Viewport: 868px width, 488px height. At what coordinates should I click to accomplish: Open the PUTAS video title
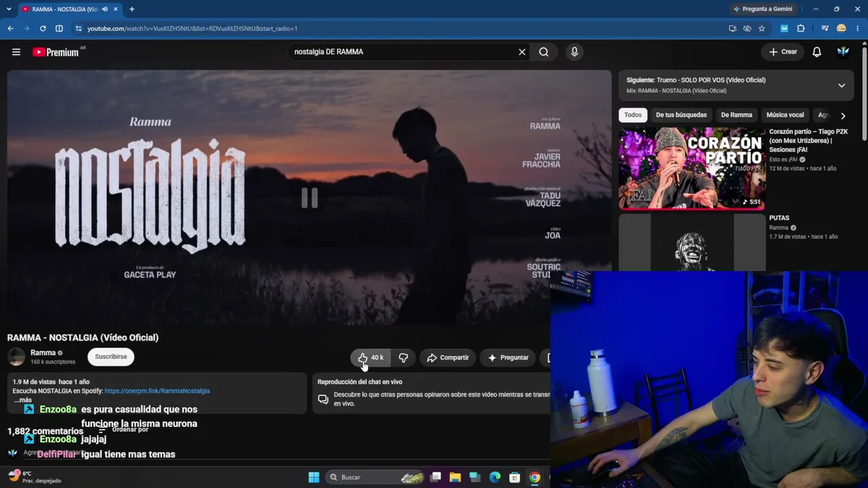(779, 218)
